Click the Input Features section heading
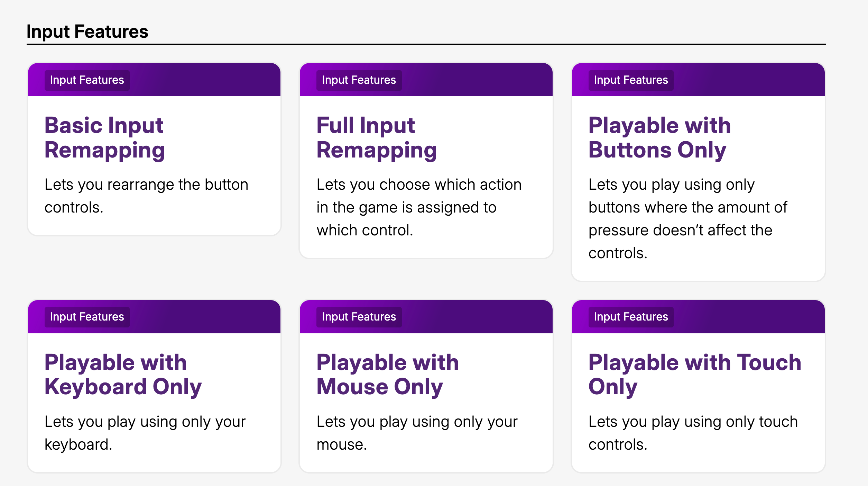Viewport: 868px width, 486px height. tap(87, 31)
